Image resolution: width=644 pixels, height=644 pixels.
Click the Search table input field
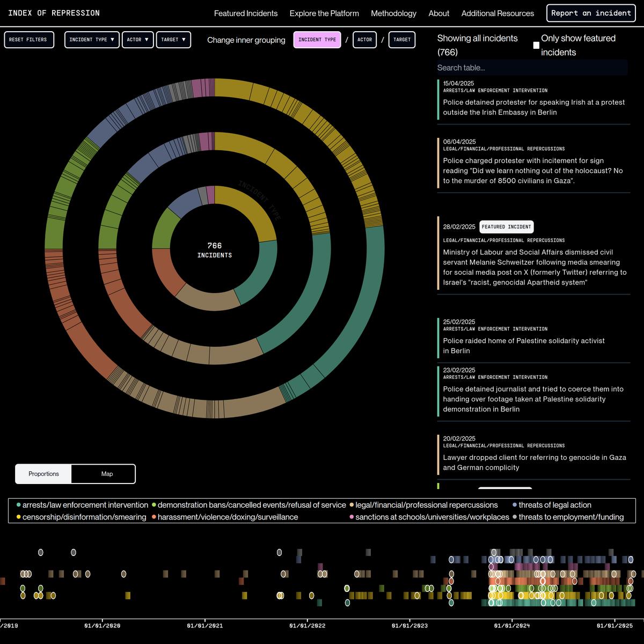(531, 68)
